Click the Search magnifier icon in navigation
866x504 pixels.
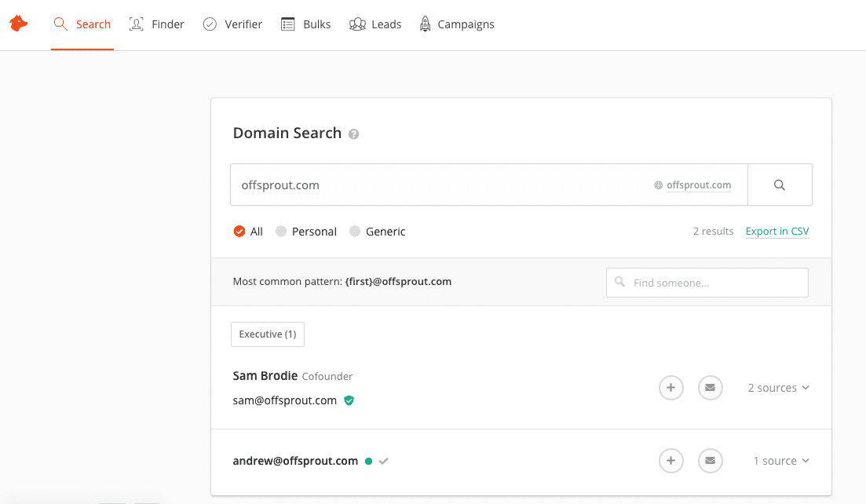[60, 24]
